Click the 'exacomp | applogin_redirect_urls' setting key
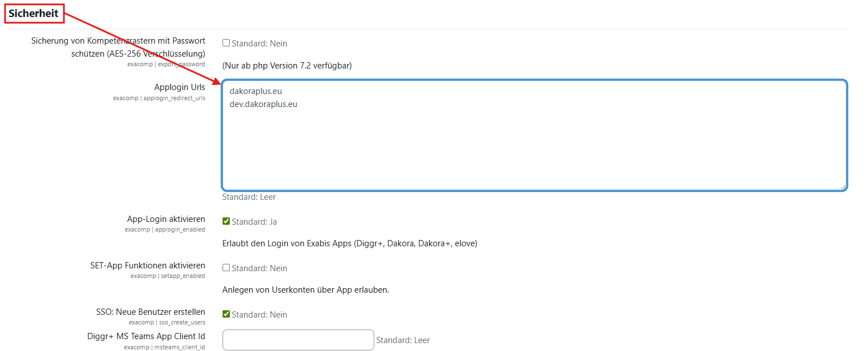Screen dimensions: 868x351 pos(159,98)
